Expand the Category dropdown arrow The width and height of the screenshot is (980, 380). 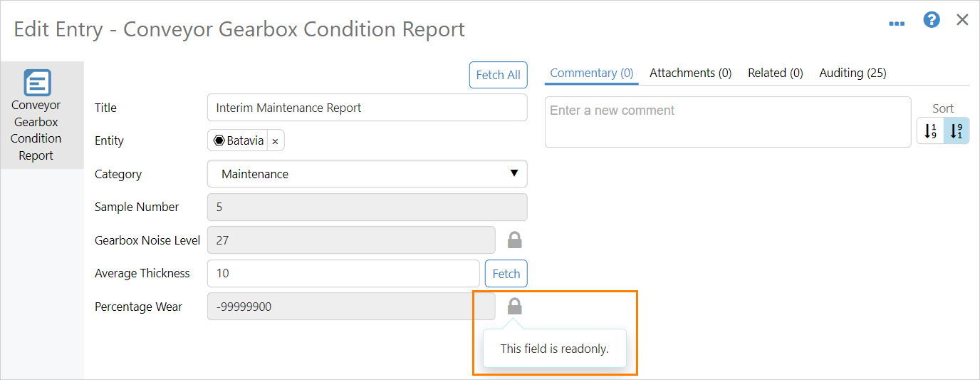coord(514,173)
